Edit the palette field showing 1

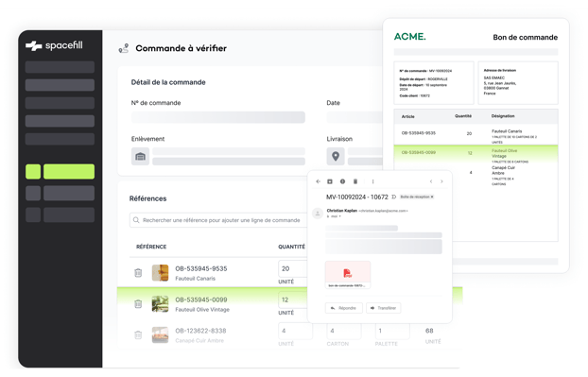392,331
